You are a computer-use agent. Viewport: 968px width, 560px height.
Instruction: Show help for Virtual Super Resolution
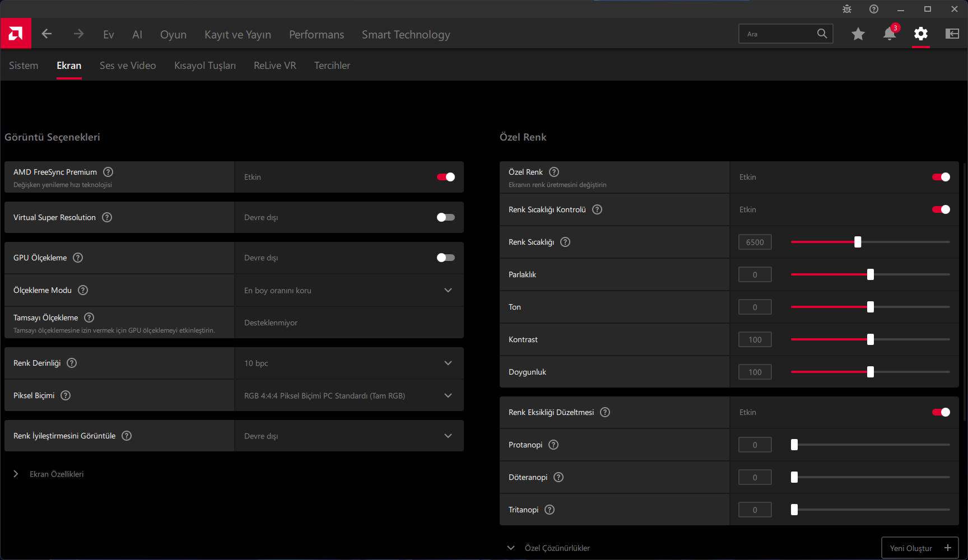(107, 217)
